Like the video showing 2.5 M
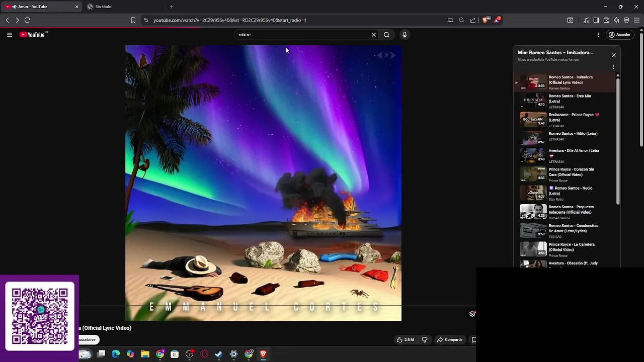Image resolution: width=644 pixels, height=362 pixels. [405, 340]
